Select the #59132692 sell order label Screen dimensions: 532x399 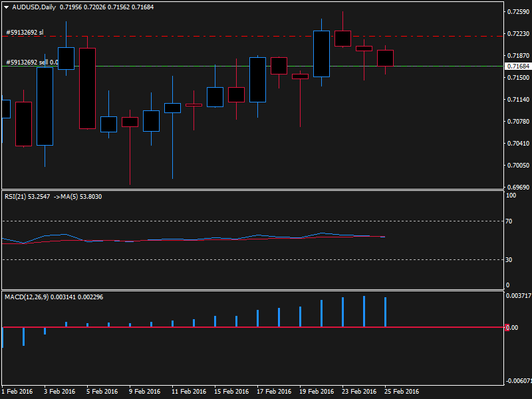point(32,63)
